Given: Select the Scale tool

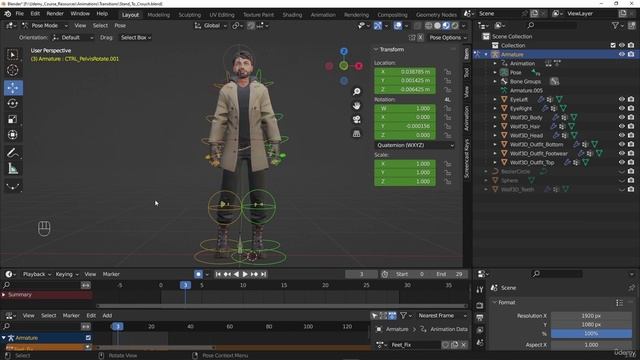Looking at the screenshot, I should pos(13,119).
